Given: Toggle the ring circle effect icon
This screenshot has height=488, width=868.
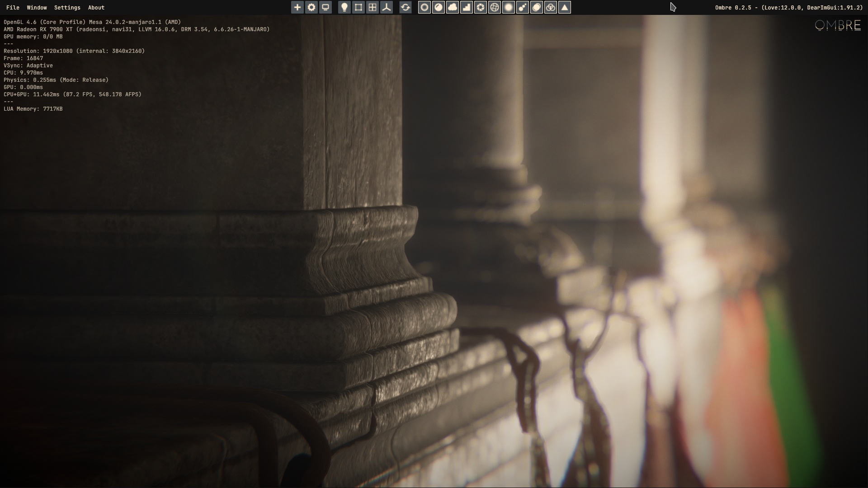Looking at the screenshot, I should point(425,7).
